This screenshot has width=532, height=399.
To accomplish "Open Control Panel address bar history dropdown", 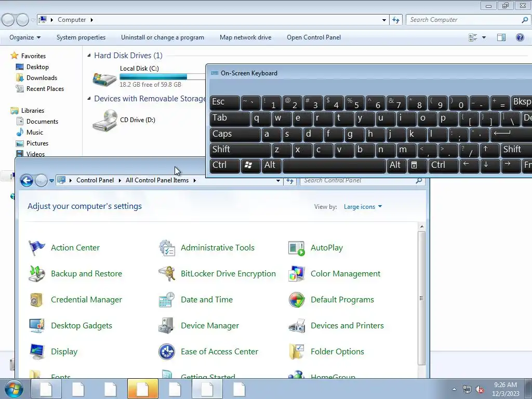I will click(x=278, y=180).
